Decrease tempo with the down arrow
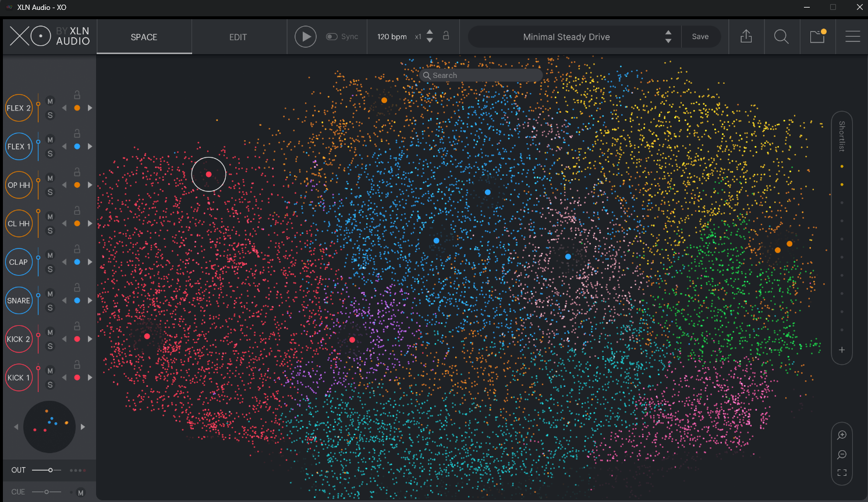Viewport: 868px width, 502px height. pyautogui.click(x=430, y=41)
